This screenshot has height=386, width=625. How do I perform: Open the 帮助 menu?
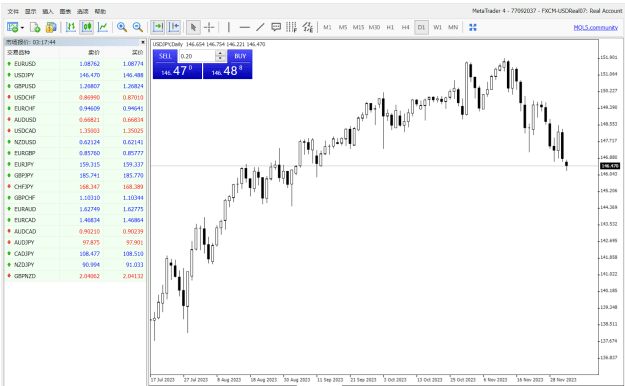[x=100, y=11]
